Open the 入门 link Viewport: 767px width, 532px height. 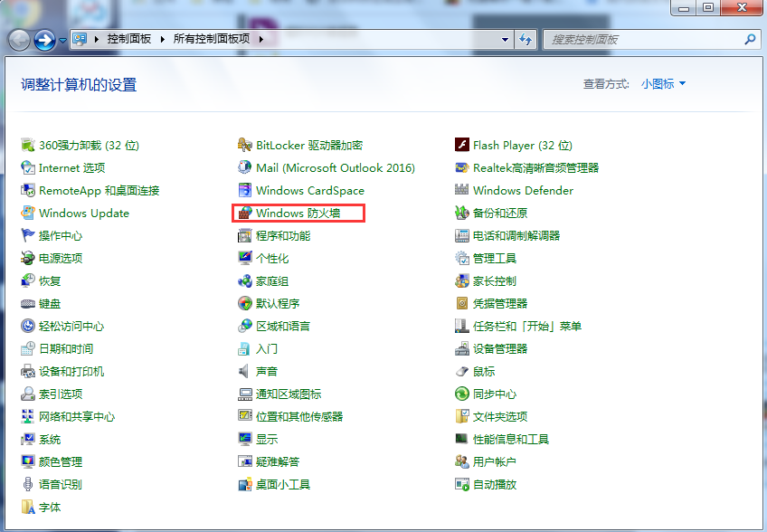[x=267, y=348]
